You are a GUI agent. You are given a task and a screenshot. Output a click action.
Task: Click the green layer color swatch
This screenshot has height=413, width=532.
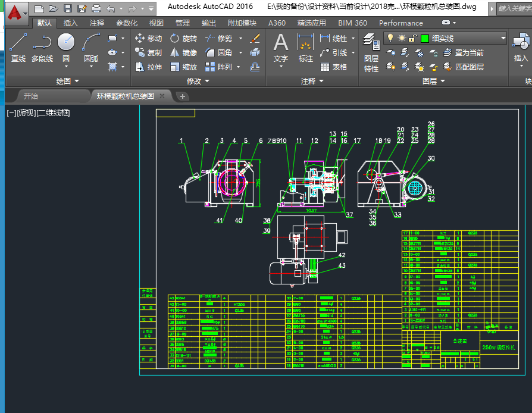[425, 38]
